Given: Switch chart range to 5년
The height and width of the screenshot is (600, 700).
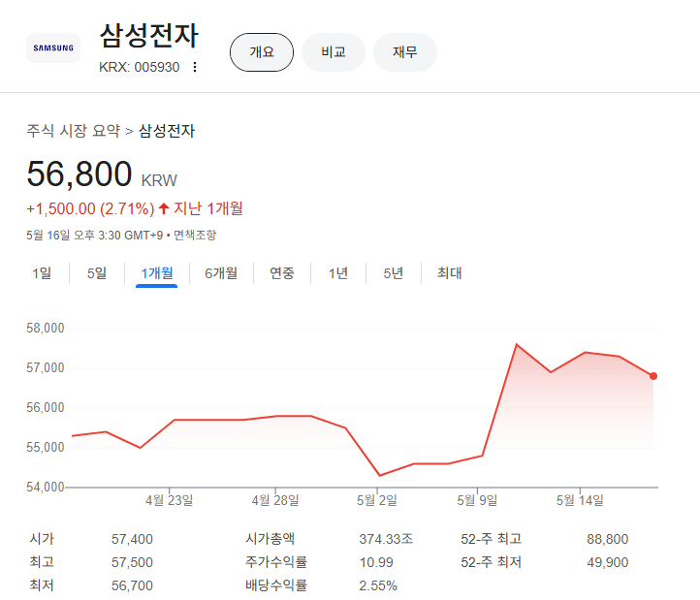Looking at the screenshot, I should [x=393, y=273].
